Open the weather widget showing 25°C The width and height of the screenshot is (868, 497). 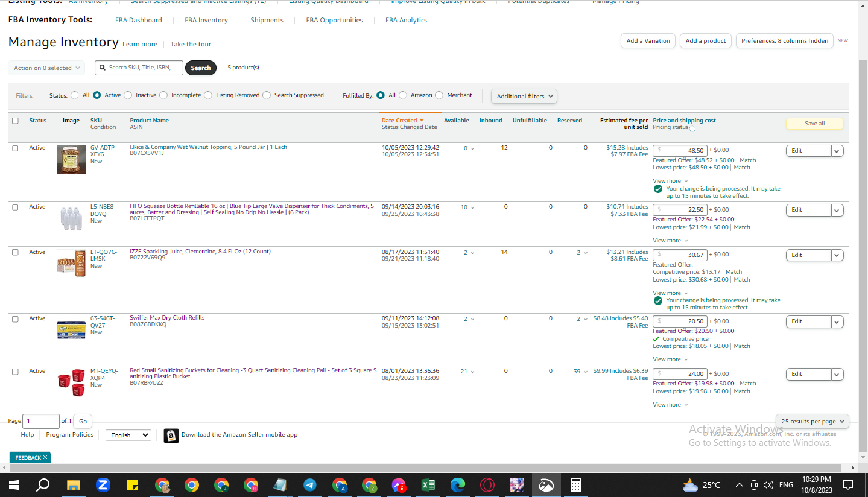tap(702, 485)
